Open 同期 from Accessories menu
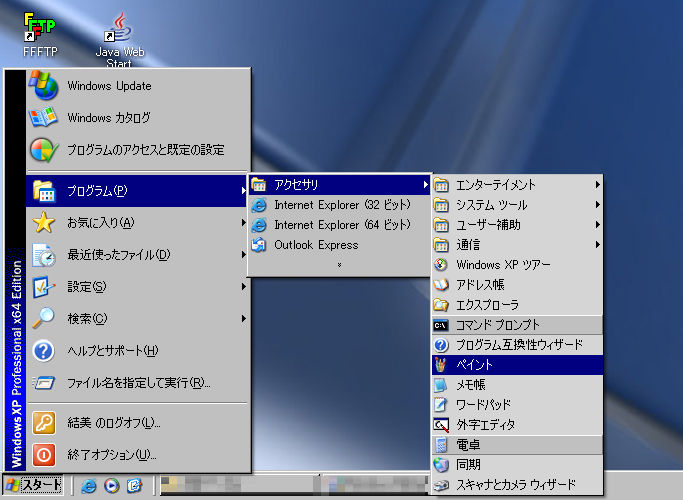The image size is (683, 500). click(x=517, y=465)
